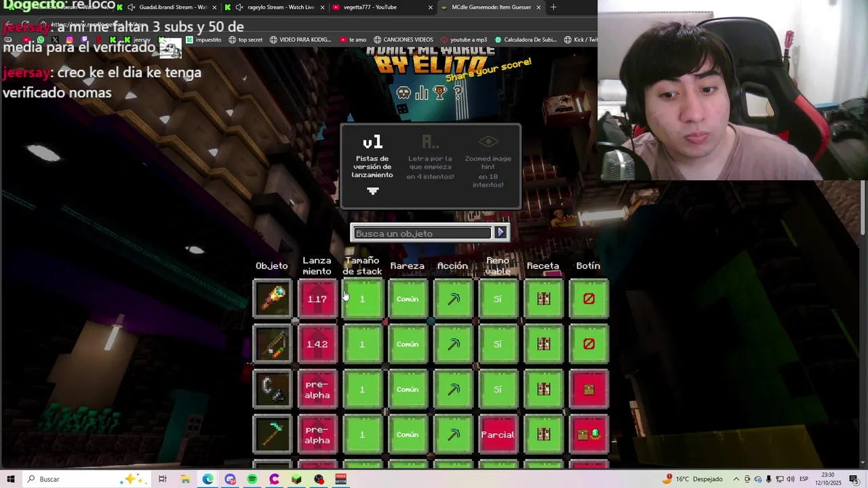Toggle mute on the GuadaLibrandi Stream tab
The height and width of the screenshot is (488, 868).
[x=130, y=7]
